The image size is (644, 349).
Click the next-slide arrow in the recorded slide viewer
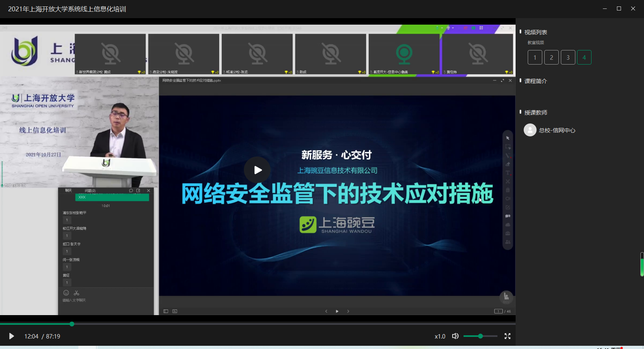348,311
